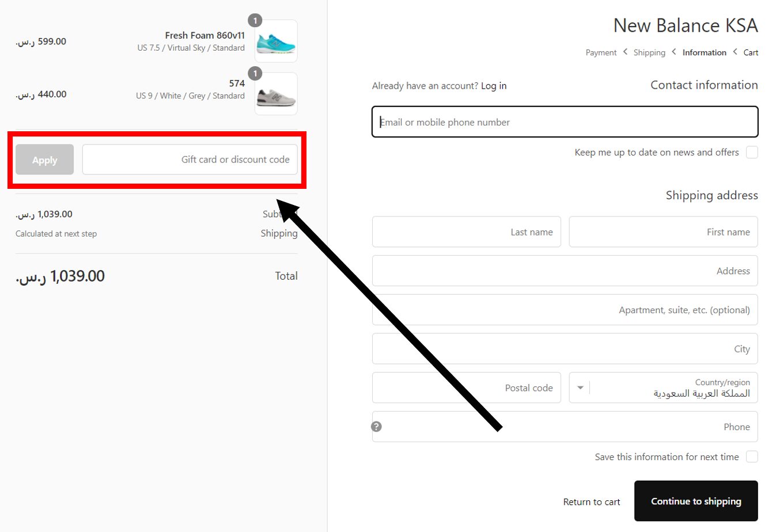776x532 pixels.
Task: Click the Calculated at next step text
Action: (x=56, y=234)
